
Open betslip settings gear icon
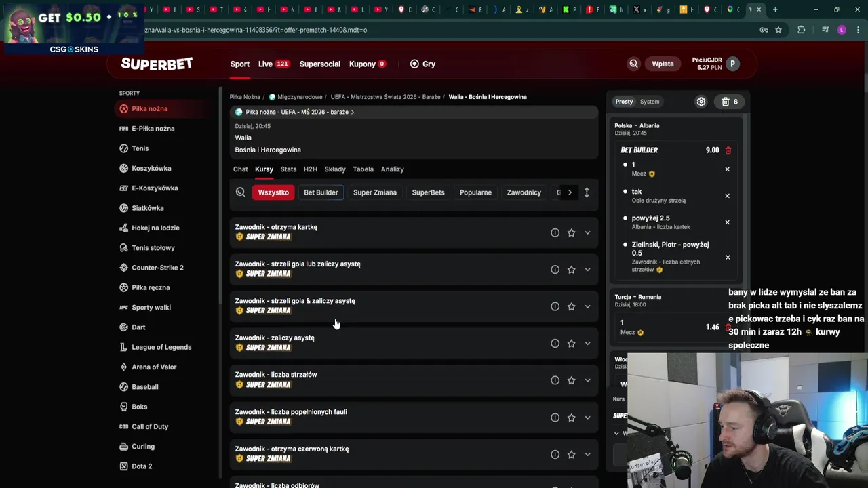click(701, 102)
